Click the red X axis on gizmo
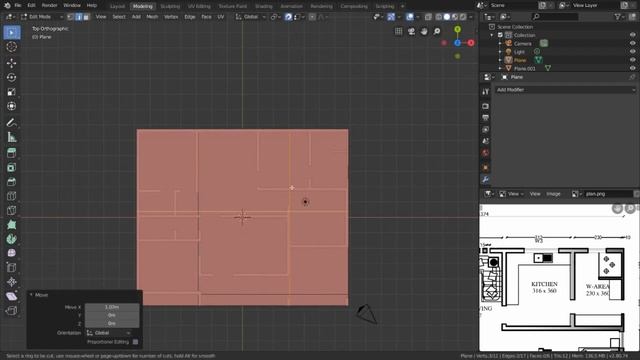640x360 pixels. click(x=471, y=43)
